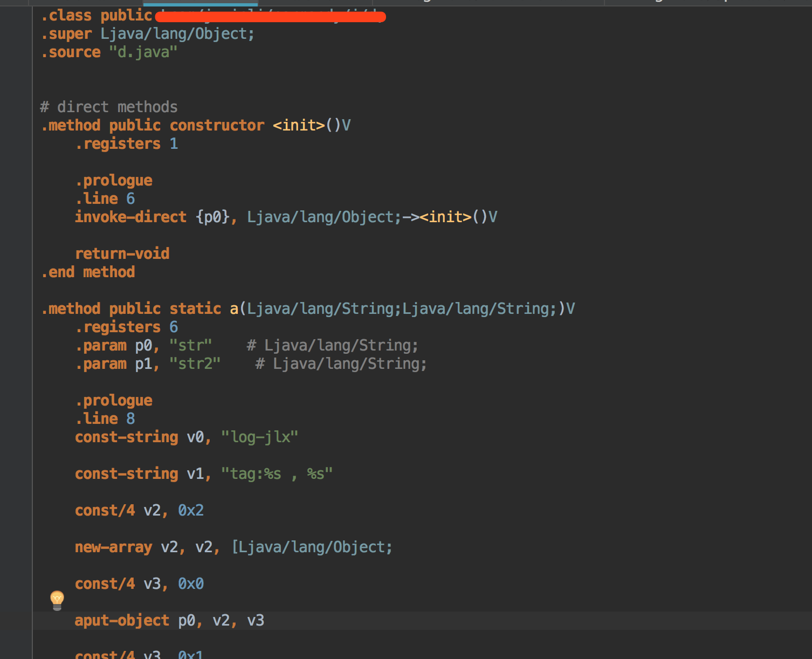Click the .param p0, "str" line
This screenshot has height=659, width=812.
tap(247, 346)
